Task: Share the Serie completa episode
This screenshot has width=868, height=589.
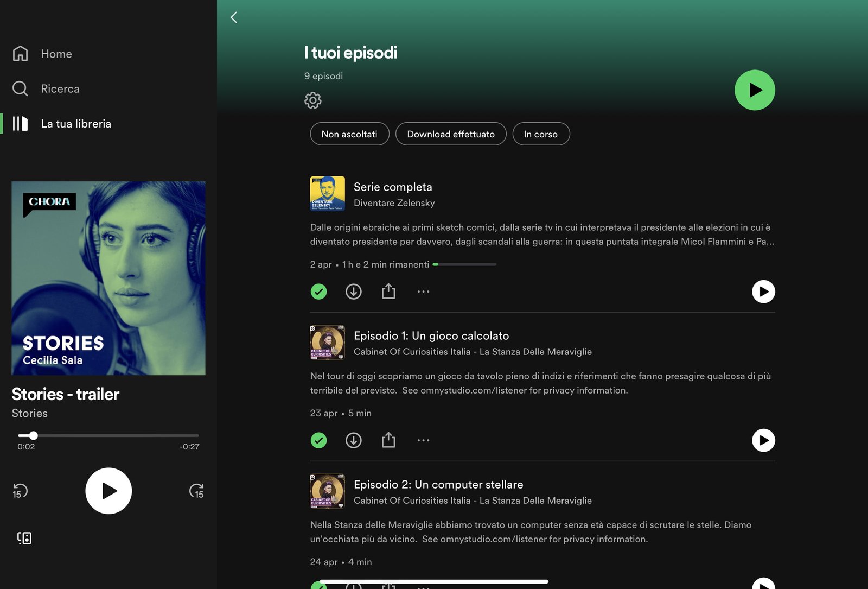Action: pos(388,292)
